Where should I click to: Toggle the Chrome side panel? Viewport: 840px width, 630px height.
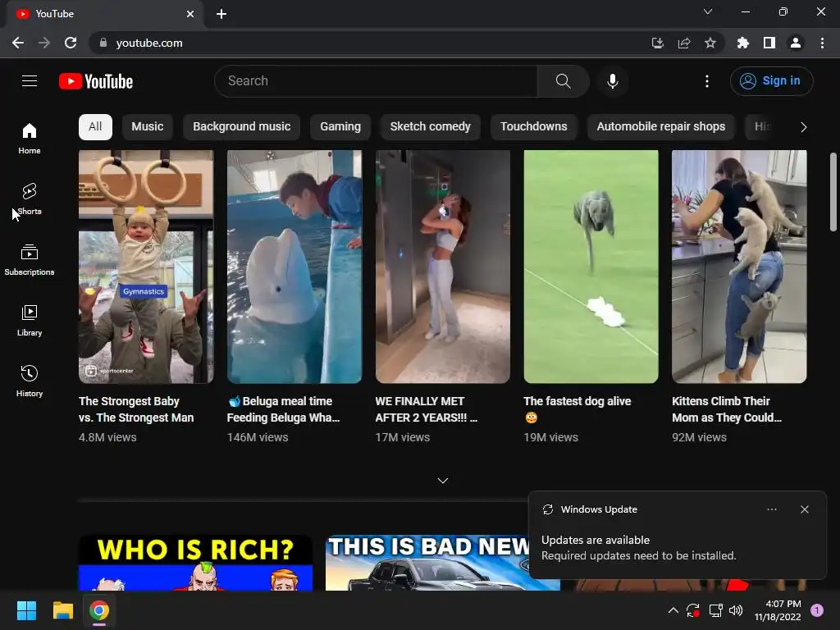pyautogui.click(x=769, y=43)
